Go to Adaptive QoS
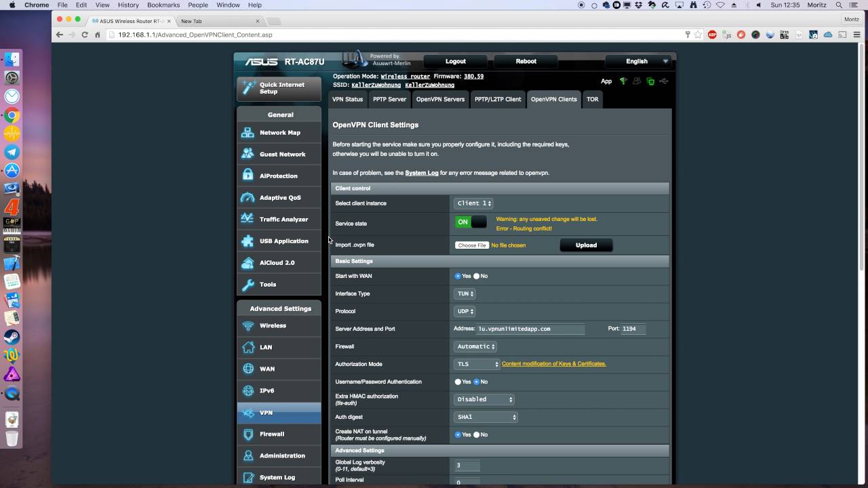 pyautogui.click(x=279, y=198)
